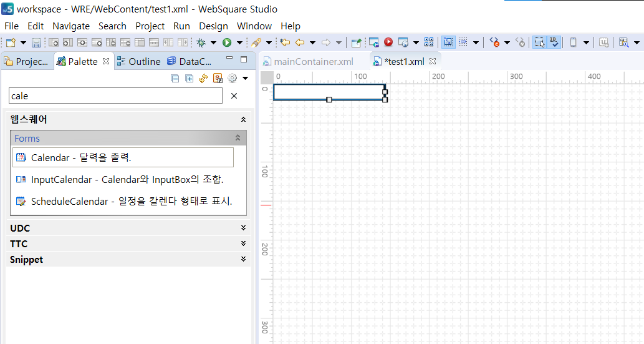Select the ScheduleCalendar component

tap(124, 201)
